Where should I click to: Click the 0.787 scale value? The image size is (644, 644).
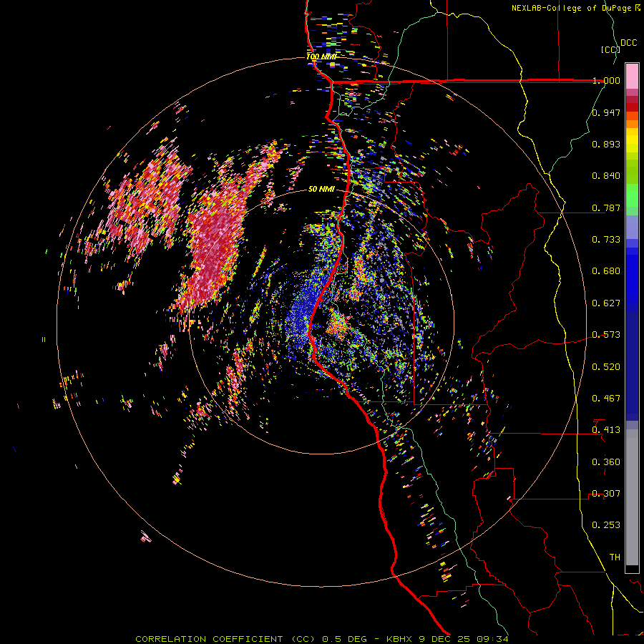[606, 208]
